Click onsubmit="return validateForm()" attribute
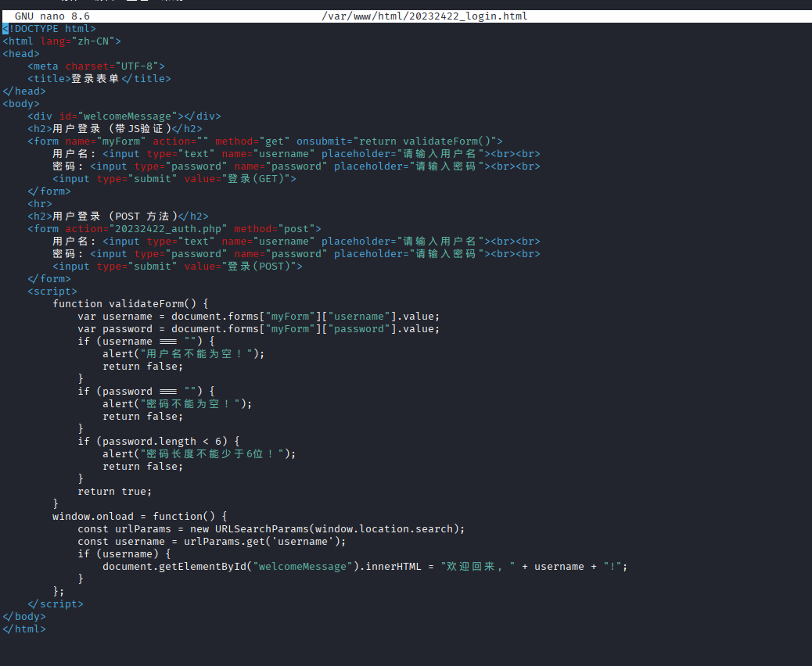 point(396,141)
